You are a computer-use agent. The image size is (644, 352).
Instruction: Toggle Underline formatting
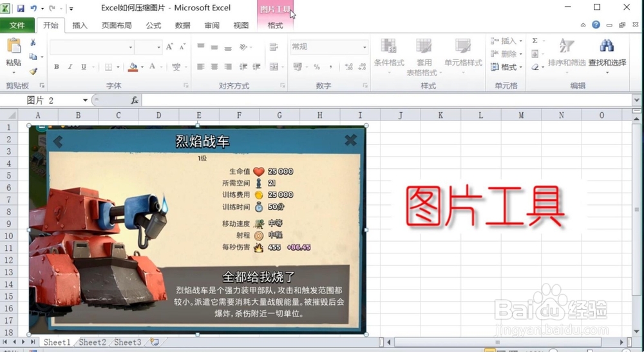coord(84,66)
